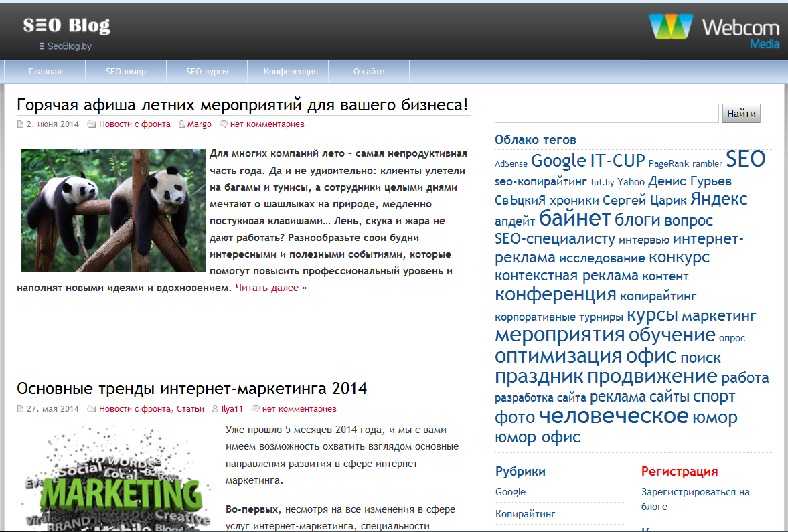Open the корпоративные турниры tag
This screenshot has width=788, height=532.
[x=559, y=317]
